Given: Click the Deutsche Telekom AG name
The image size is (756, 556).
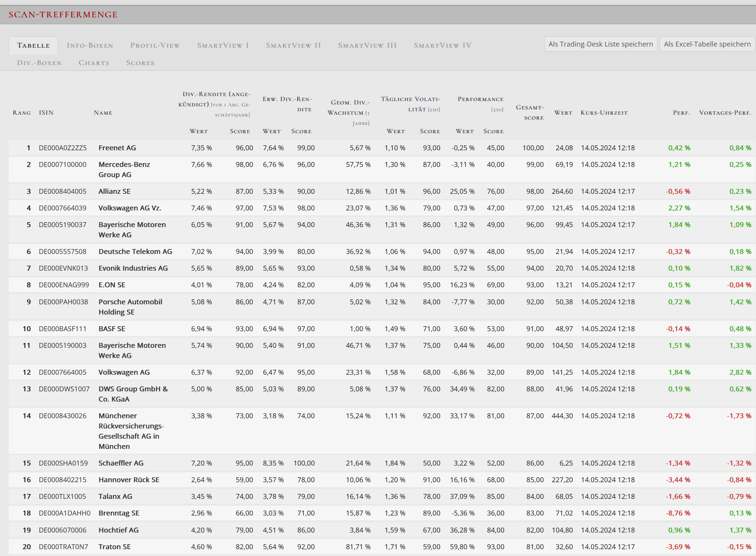Looking at the screenshot, I should point(135,252).
